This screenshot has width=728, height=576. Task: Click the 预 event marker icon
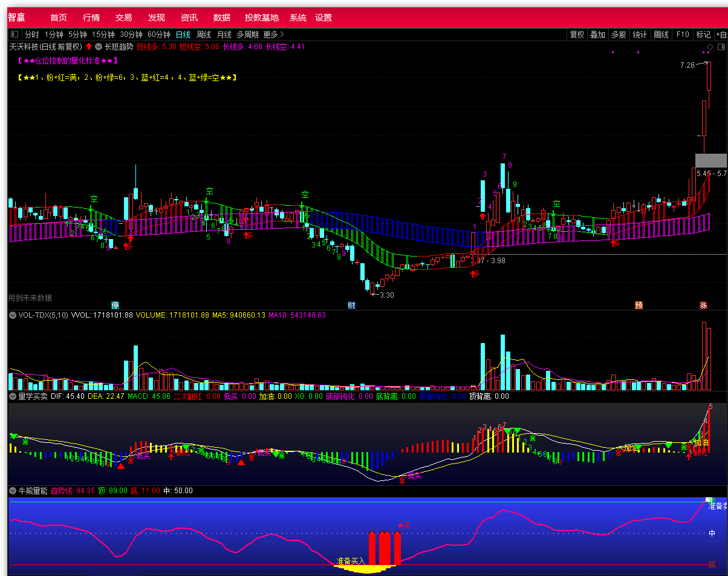coord(639,305)
